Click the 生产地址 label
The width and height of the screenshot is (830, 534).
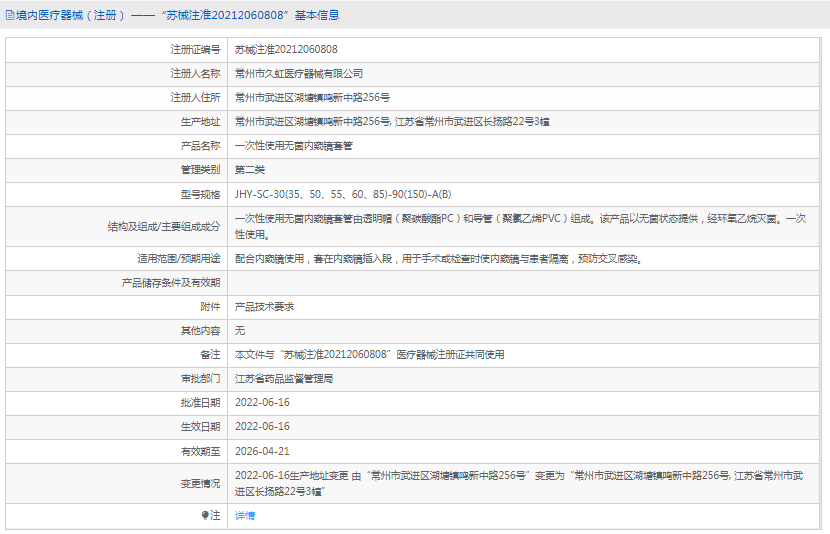[200, 122]
